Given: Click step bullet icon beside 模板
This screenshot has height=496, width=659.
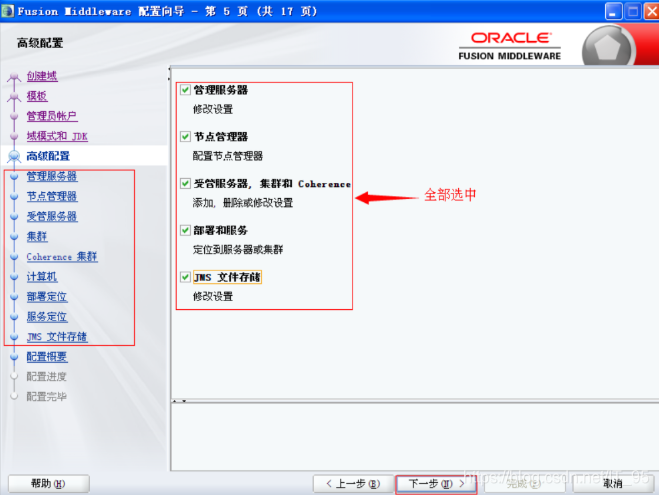Looking at the screenshot, I should pos(14,97).
